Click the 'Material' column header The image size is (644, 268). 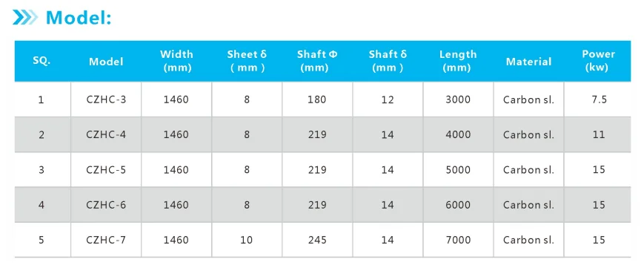point(528,62)
